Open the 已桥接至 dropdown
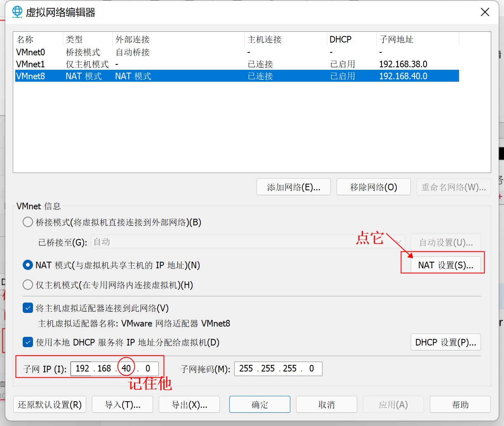This screenshot has width=504, height=426. point(248,242)
